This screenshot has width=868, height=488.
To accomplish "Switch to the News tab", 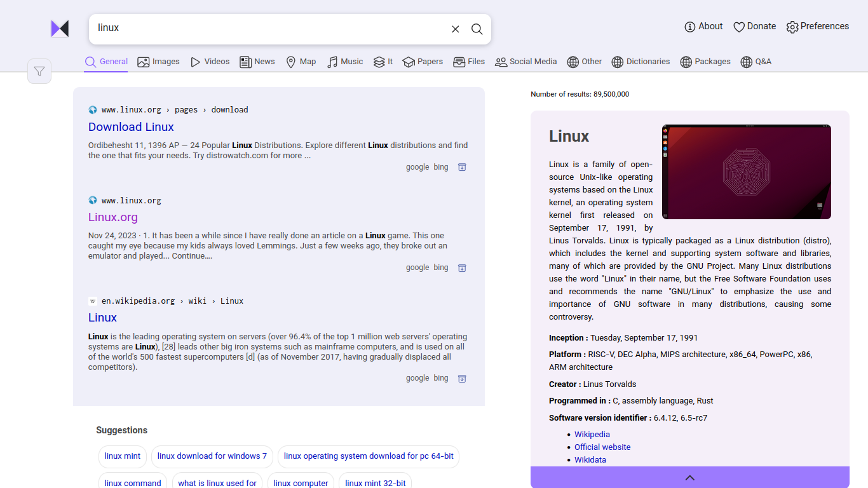I will click(x=257, y=62).
